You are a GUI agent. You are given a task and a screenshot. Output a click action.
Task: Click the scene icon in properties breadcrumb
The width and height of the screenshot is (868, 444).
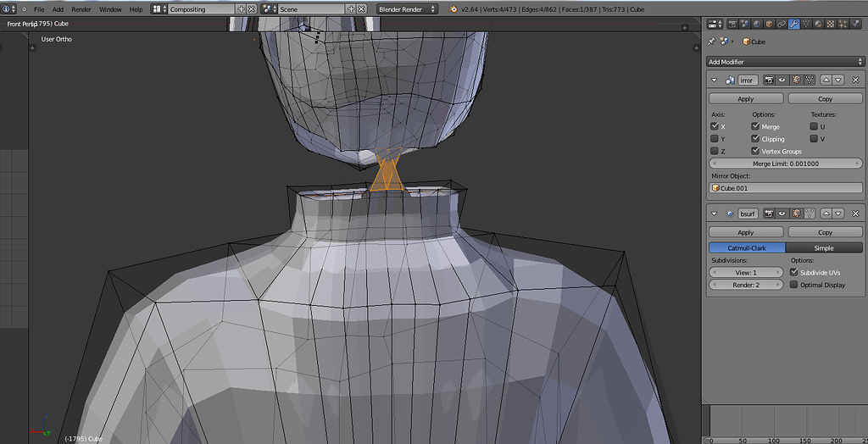(x=724, y=42)
